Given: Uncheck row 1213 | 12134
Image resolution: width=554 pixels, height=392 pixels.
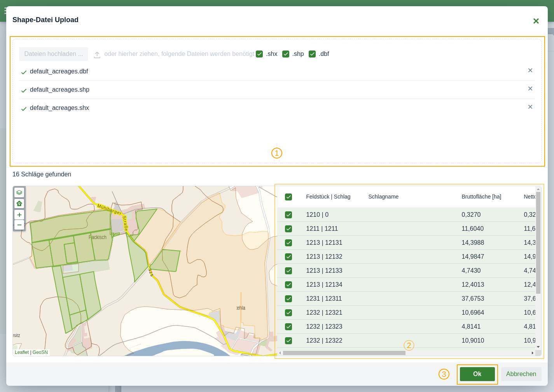Looking at the screenshot, I should [x=288, y=285].
